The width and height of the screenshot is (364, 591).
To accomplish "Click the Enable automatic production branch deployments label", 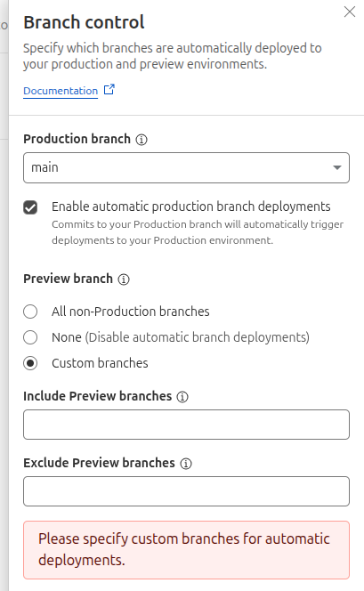I will (x=191, y=206).
